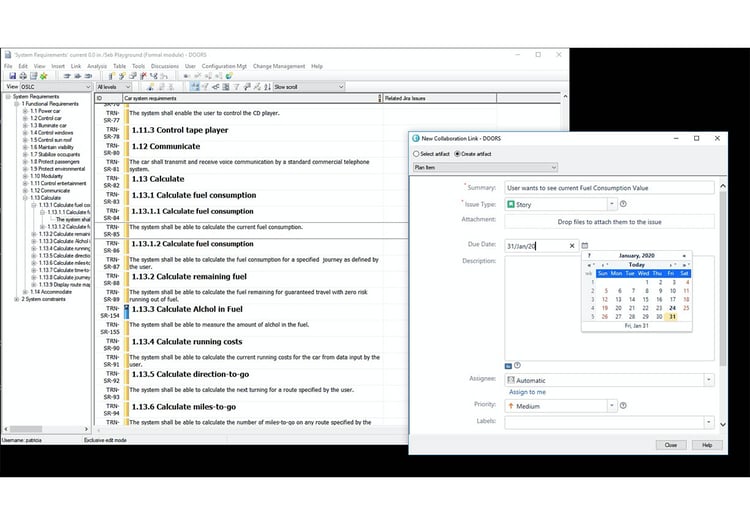This screenshot has height=525, width=750.
Task: Open the Labels dropdown arrow
Action: coord(708,422)
